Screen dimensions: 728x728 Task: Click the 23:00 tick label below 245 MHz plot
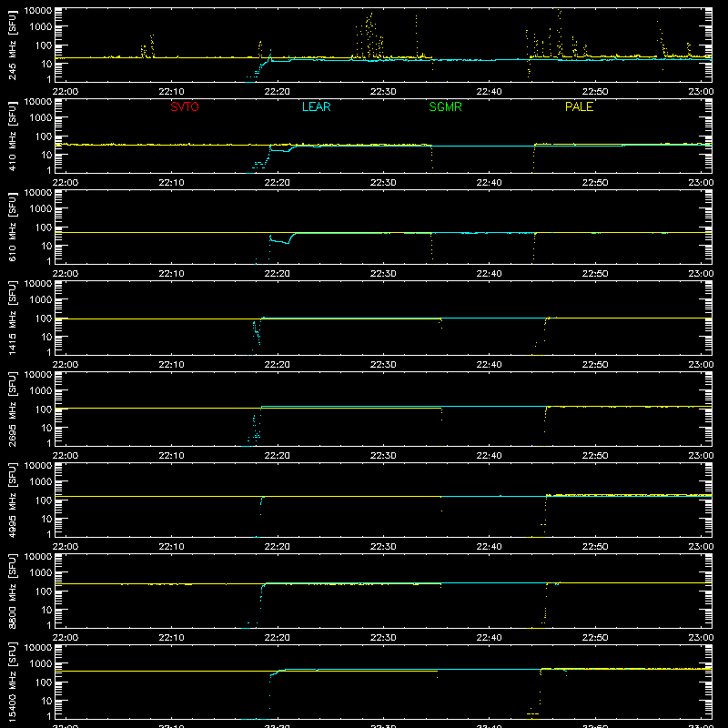click(701, 92)
